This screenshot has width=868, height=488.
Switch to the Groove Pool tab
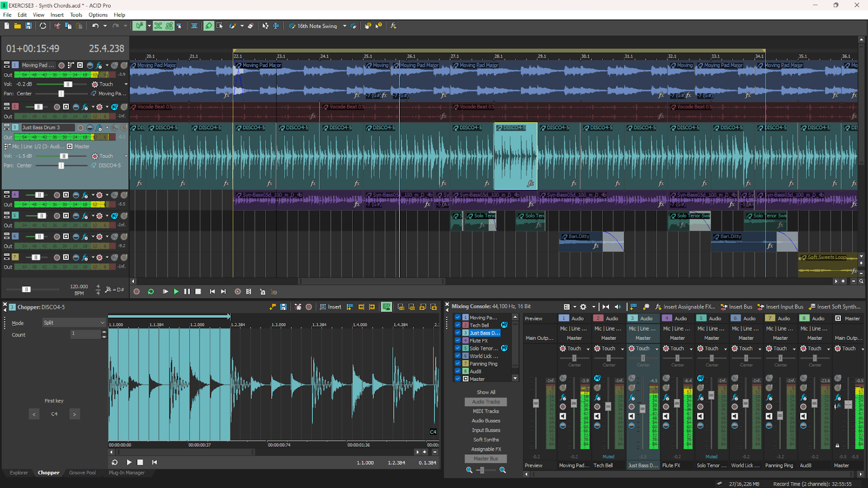(x=82, y=473)
